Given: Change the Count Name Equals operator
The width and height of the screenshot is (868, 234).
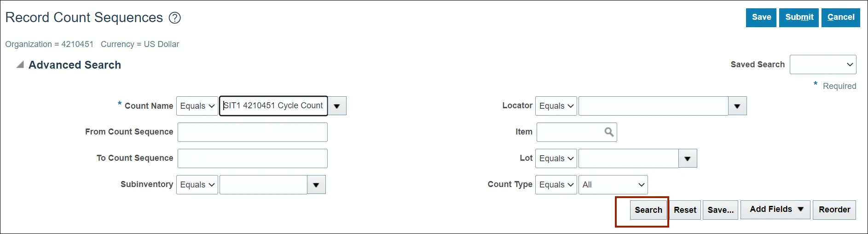Looking at the screenshot, I should coord(197,106).
